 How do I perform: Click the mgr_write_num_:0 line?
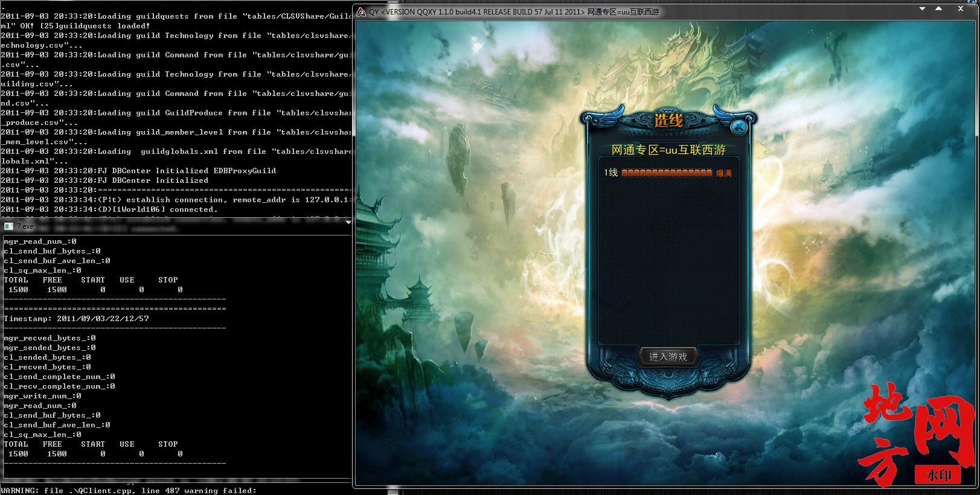42,396
